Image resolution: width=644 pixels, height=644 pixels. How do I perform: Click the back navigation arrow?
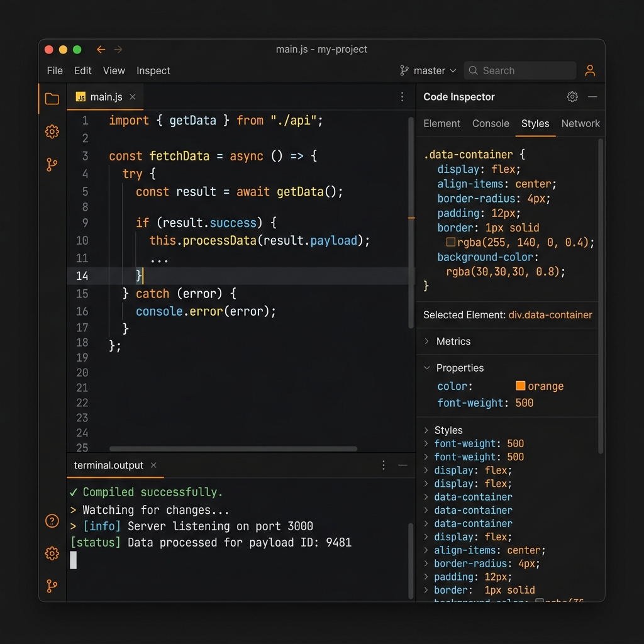tap(101, 49)
